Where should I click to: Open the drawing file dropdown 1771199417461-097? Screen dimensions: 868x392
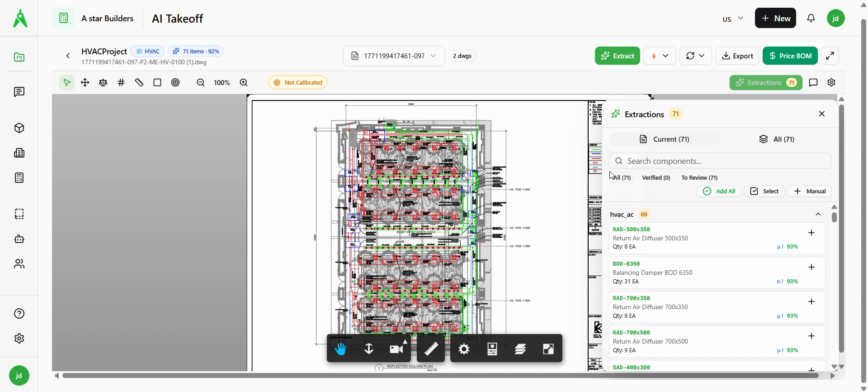(x=394, y=56)
